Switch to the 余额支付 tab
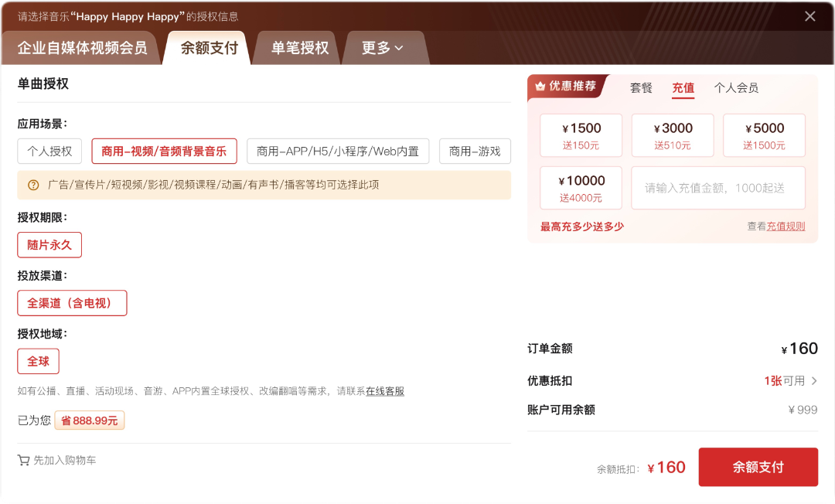This screenshot has height=504, width=835. click(x=210, y=48)
